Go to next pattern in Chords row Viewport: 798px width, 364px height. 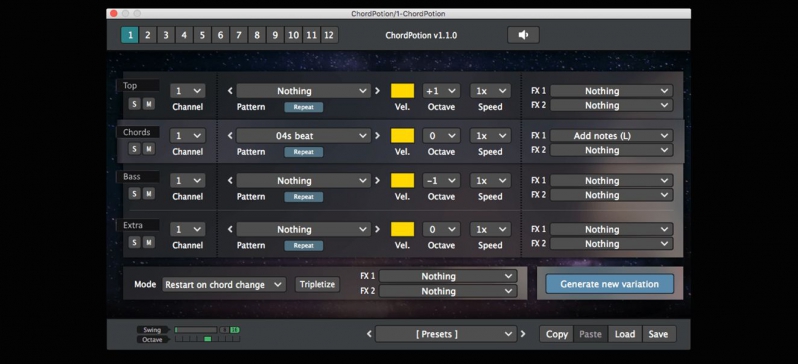click(377, 135)
